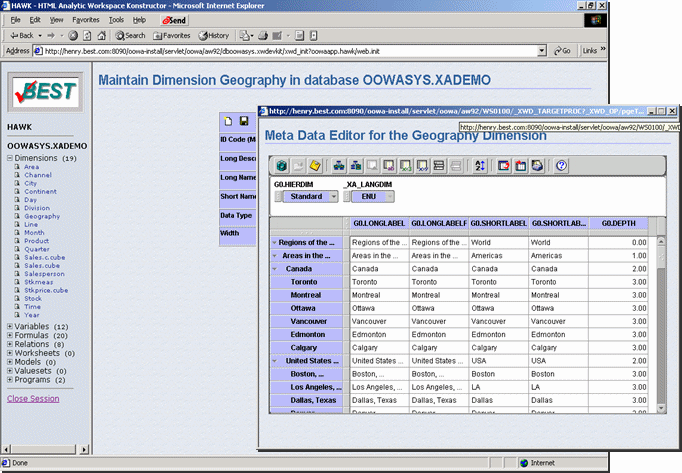Expand the Formulas tree node

click(10, 335)
